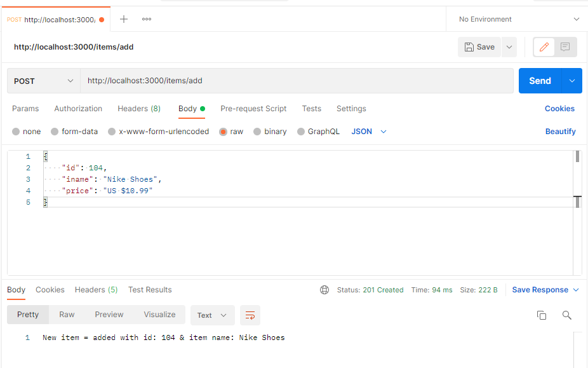588x368 pixels.
Task: Open the comments icon beside the pencil
Action: (564, 46)
